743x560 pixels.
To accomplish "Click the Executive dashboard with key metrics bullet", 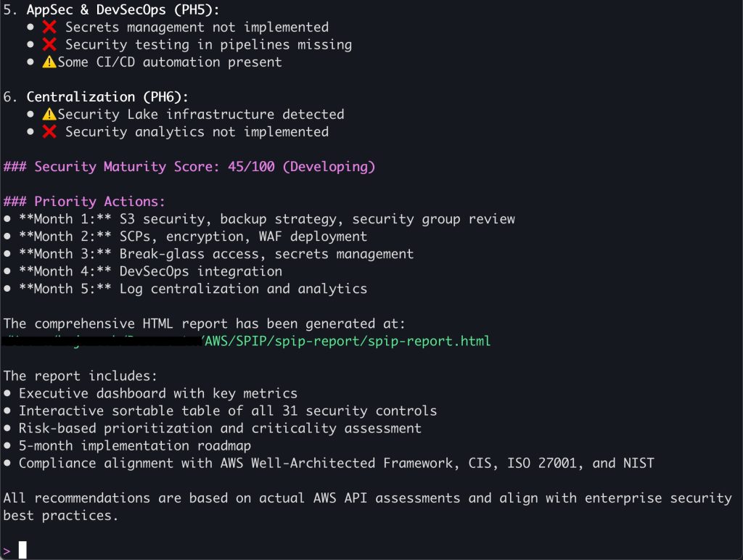I will click(157, 393).
